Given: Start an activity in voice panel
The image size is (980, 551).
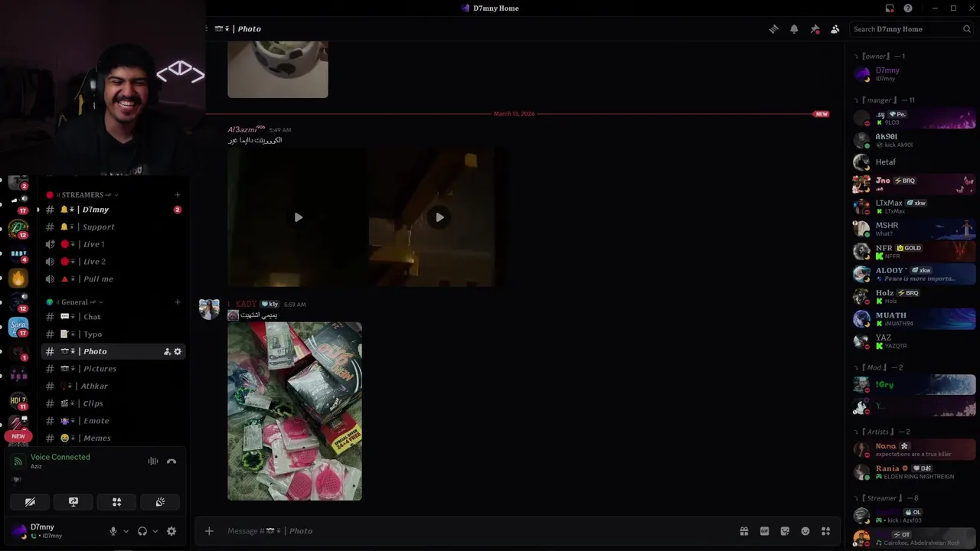Looking at the screenshot, I should 117,502.
